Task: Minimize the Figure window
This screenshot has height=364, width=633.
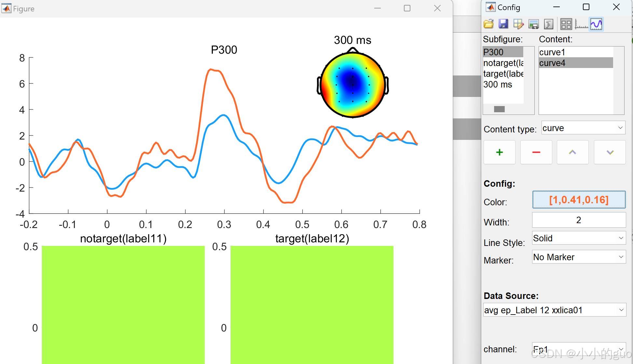Action: pos(378,8)
